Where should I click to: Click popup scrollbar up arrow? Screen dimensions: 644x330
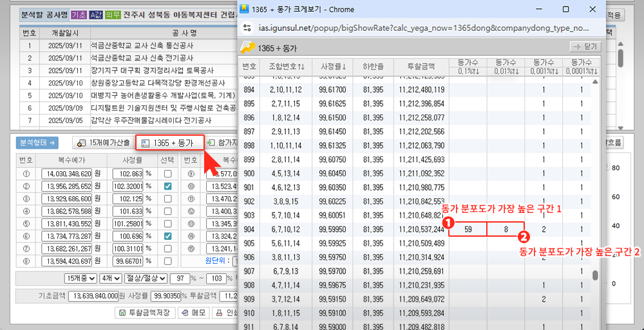point(595,82)
